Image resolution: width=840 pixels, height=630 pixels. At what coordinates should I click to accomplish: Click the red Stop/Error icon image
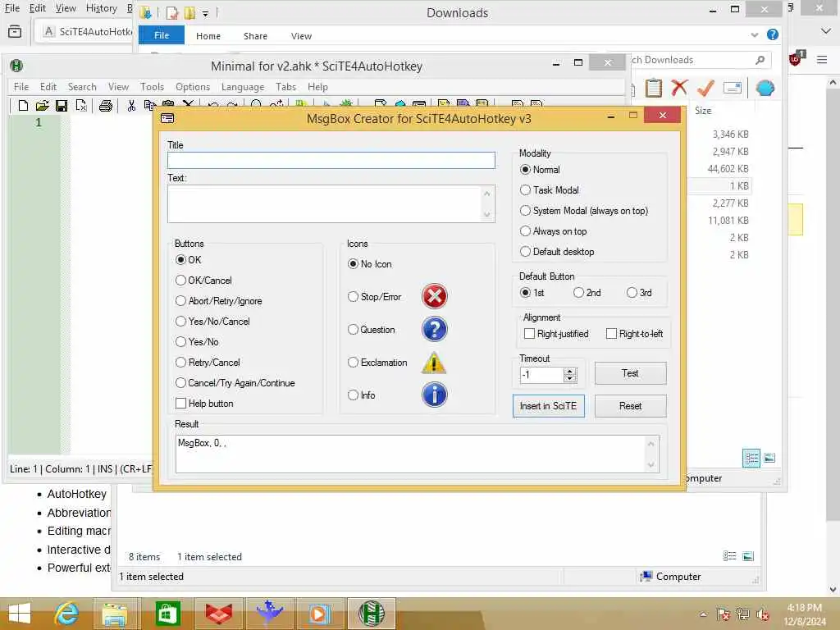coord(435,296)
